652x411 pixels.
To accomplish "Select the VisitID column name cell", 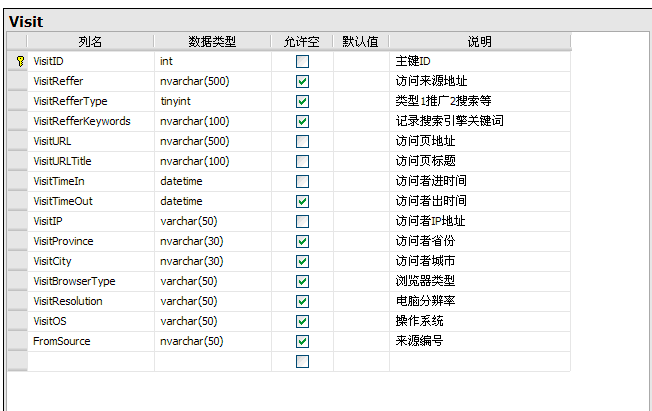I will tap(91, 62).
